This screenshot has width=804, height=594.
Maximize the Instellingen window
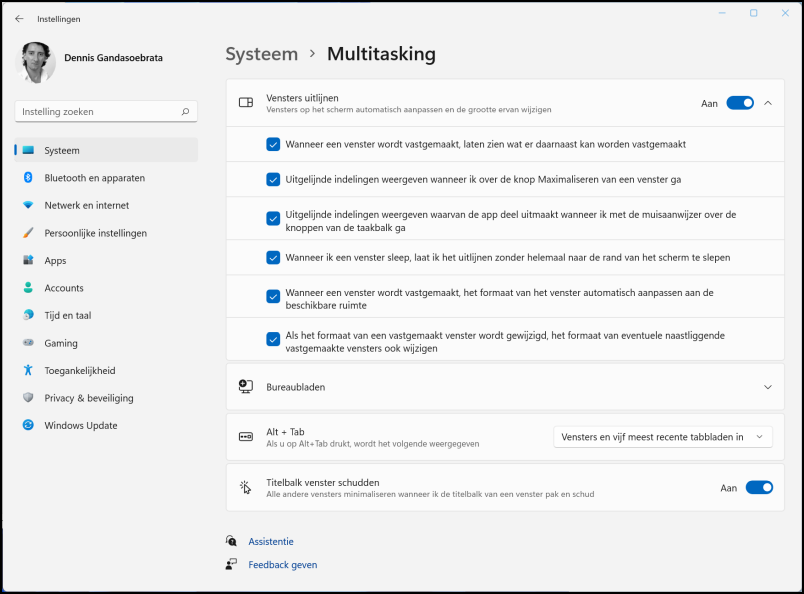coord(753,13)
